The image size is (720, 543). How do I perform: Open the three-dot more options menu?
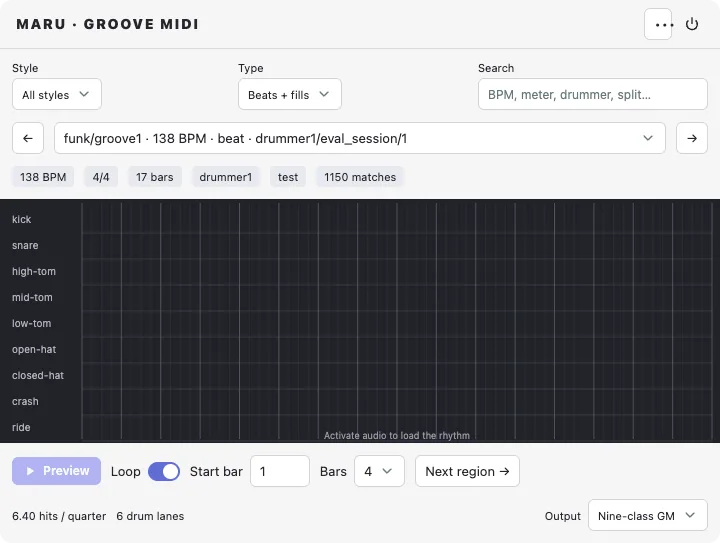coord(658,24)
